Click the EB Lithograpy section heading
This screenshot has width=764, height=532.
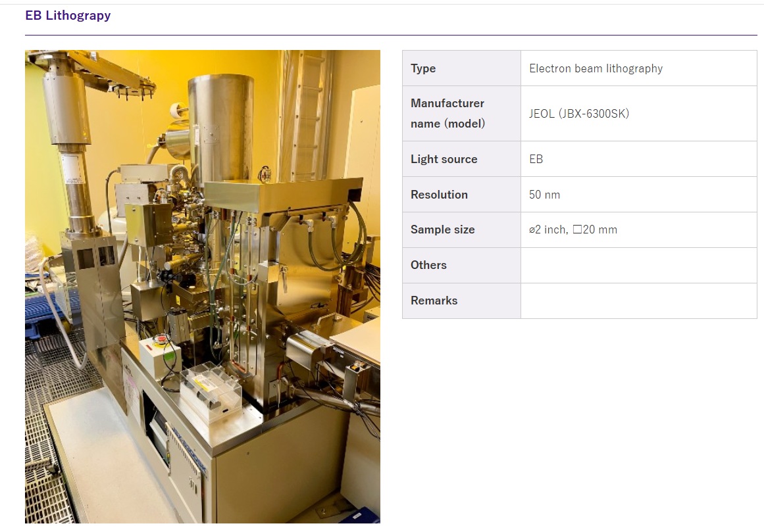pyautogui.click(x=68, y=16)
